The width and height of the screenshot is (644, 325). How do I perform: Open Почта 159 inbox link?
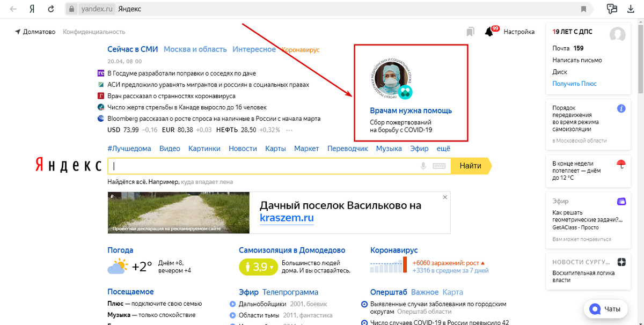568,48
